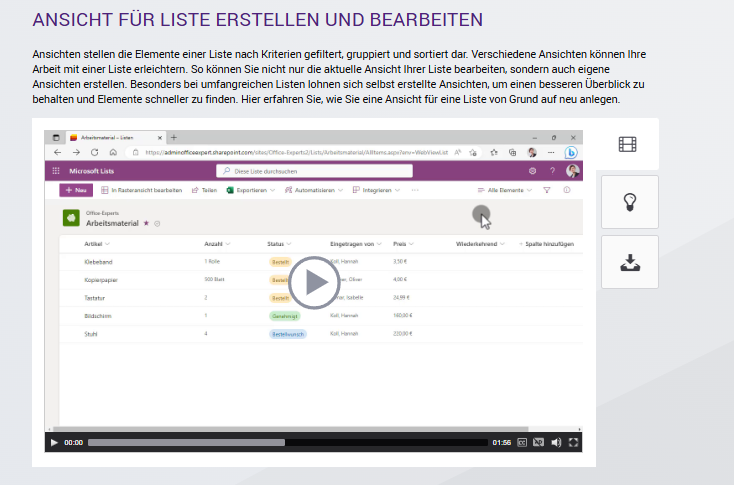
Task: Toggle audio description AD button
Action: [538, 442]
